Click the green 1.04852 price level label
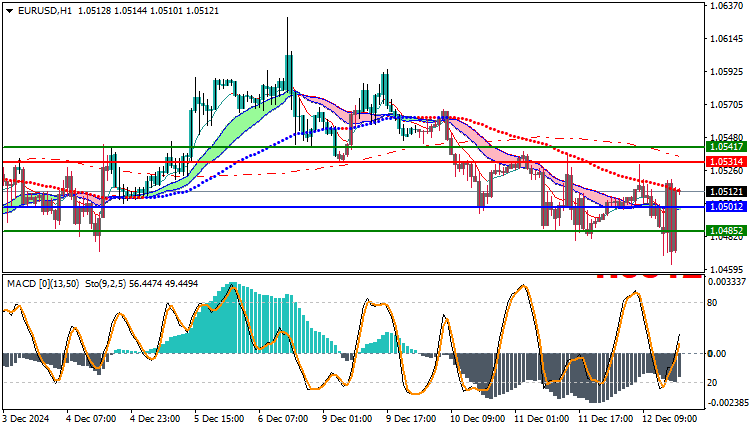The height and width of the screenshot is (430, 750). (x=727, y=231)
